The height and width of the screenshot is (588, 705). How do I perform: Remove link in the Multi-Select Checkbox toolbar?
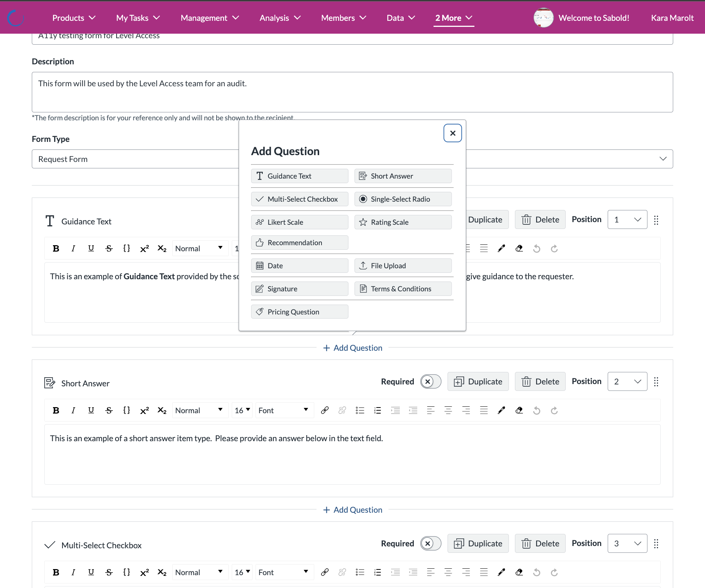point(342,572)
